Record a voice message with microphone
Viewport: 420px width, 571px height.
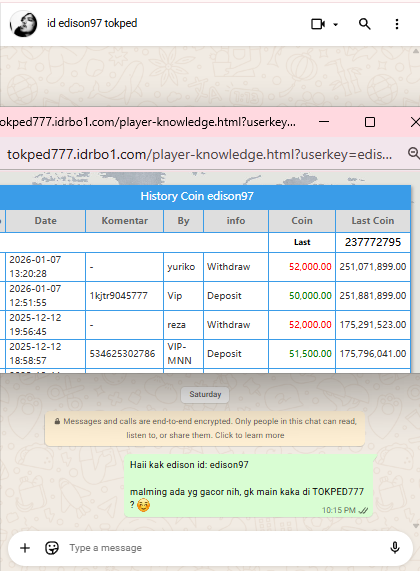(x=395, y=548)
